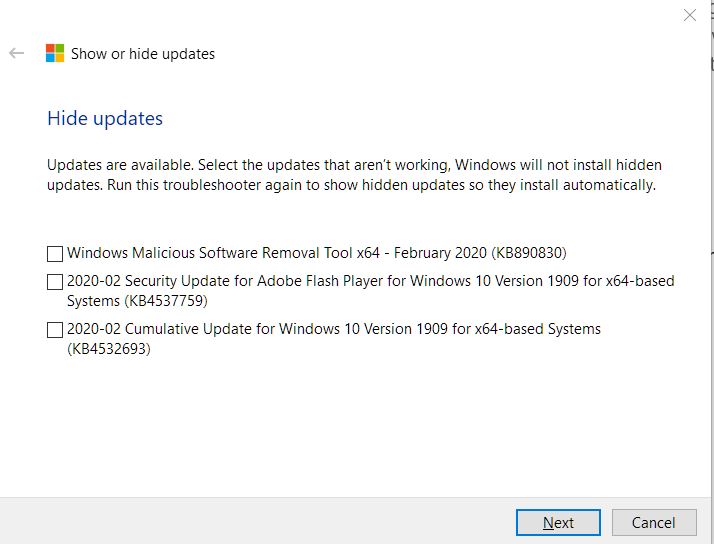Click the "Hide updates" heading
Screen dimensions: 714x544
(105, 118)
